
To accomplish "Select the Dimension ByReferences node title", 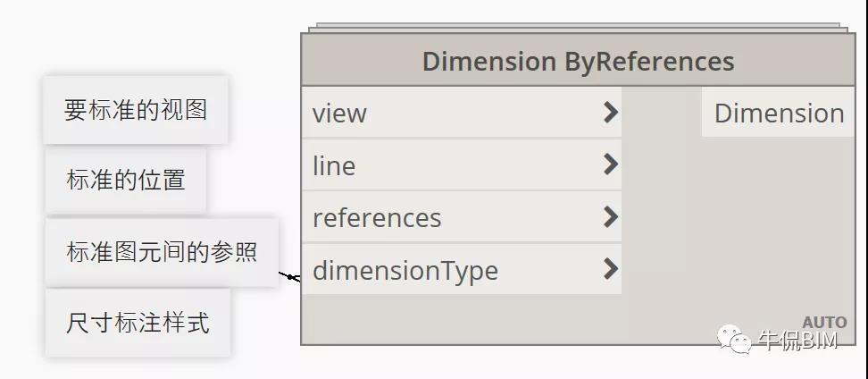I will (x=578, y=61).
